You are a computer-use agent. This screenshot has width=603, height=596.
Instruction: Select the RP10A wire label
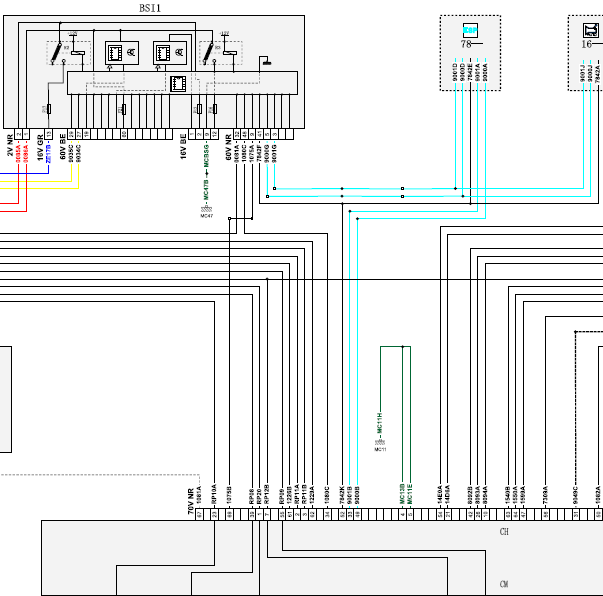point(214,494)
